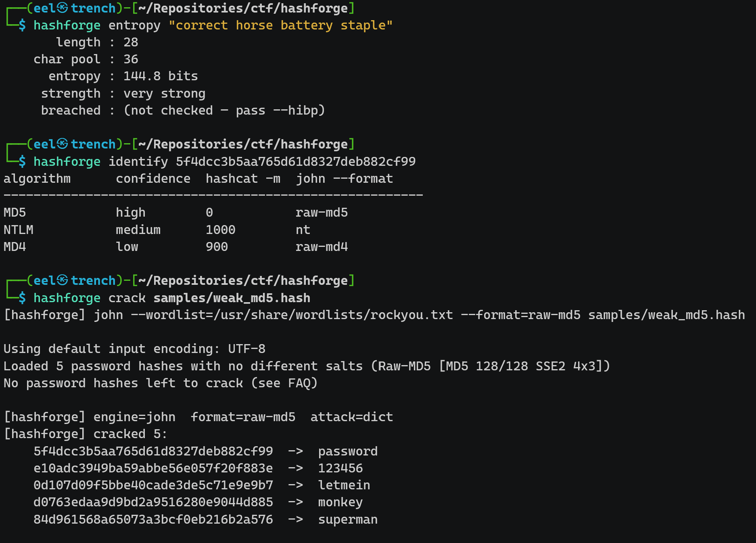The height and width of the screenshot is (543, 756).
Task: Click samples/weak_md5.hash in the crack command
Action: [x=232, y=298]
